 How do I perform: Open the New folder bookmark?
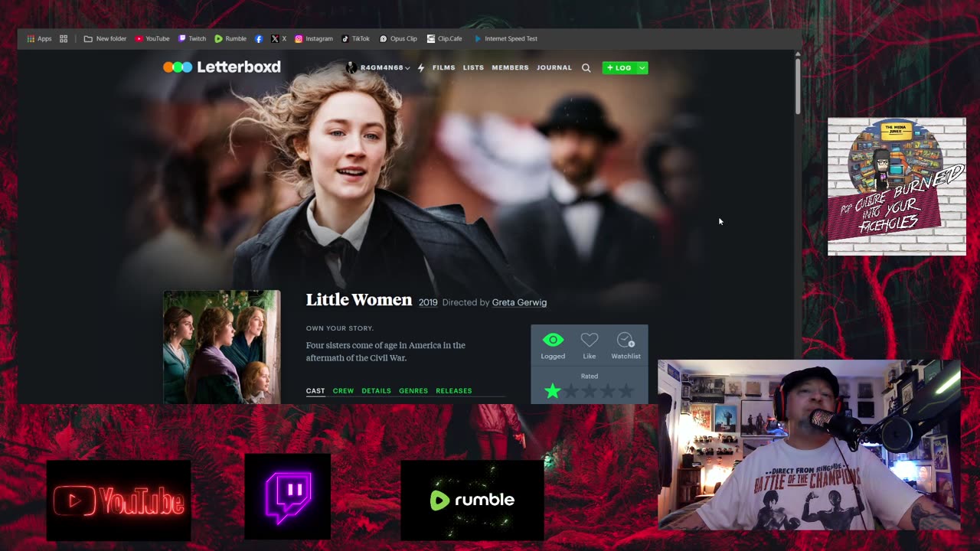105,38
